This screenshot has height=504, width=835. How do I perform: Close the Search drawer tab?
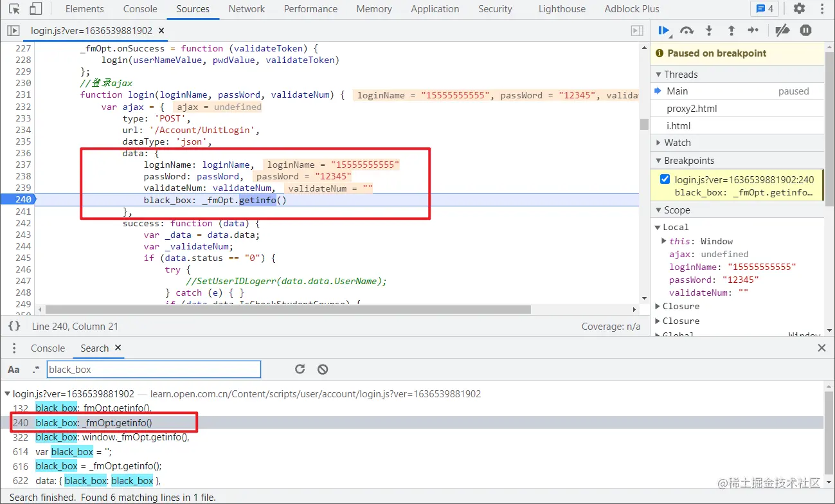(x=118, y=348)
